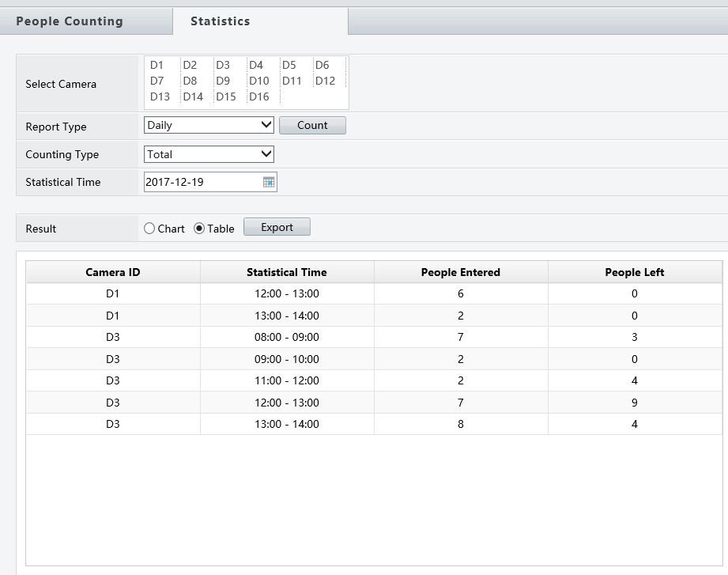Open the calendar date picker icon

[x=269, y=182]
